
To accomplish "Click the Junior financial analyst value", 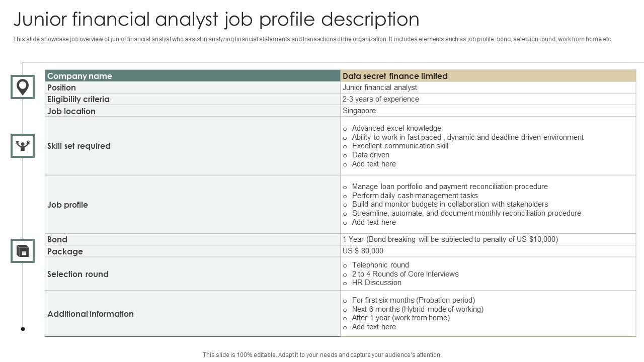I will coord(380,87).
